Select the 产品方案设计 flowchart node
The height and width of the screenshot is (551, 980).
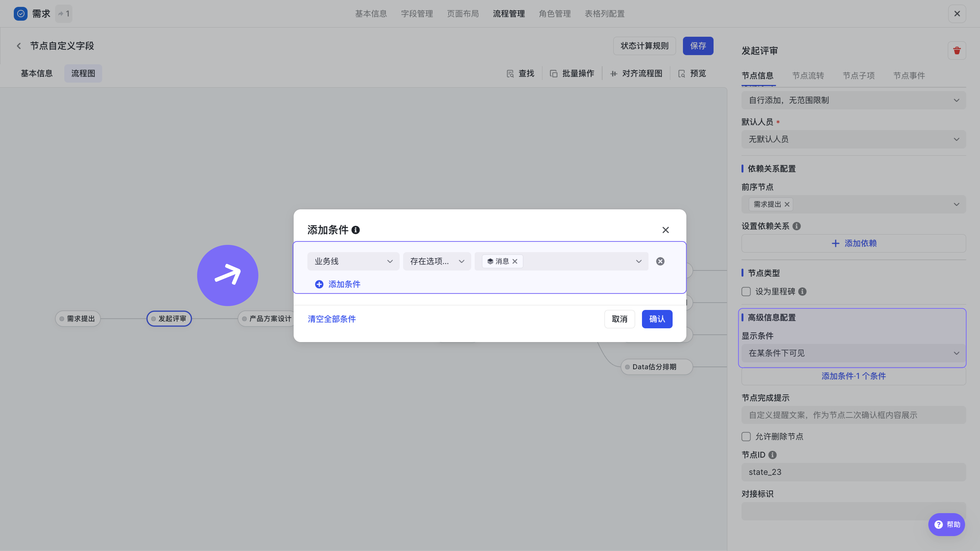click(x=266, y=319)
